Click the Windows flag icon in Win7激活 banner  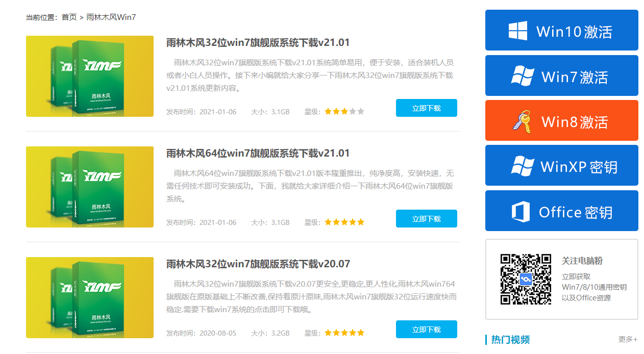[522, 76]
